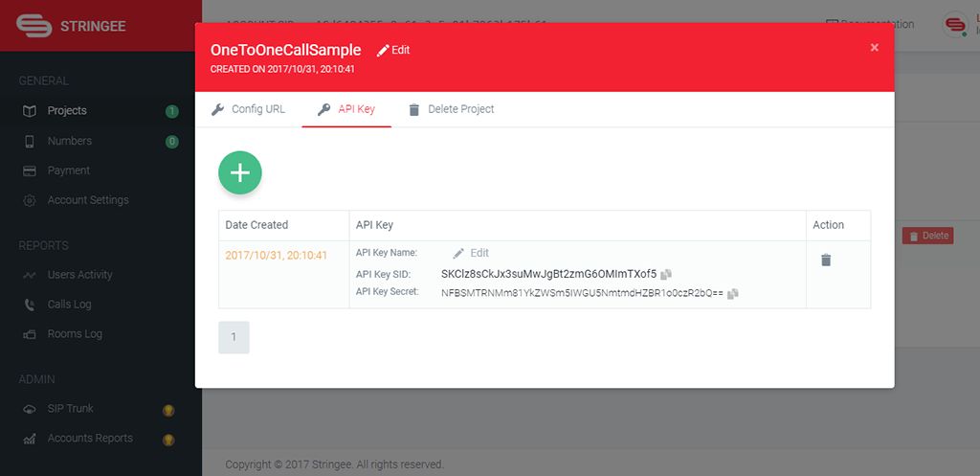Open the user profile avatar
Viewport: 980px width, 476px height.
pos(955,25)
